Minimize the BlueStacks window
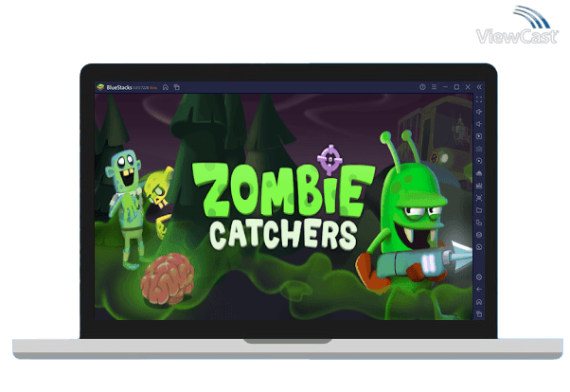The height and width of the screenshot is (392, 570). pyautogui.click(x=445, y=87)
